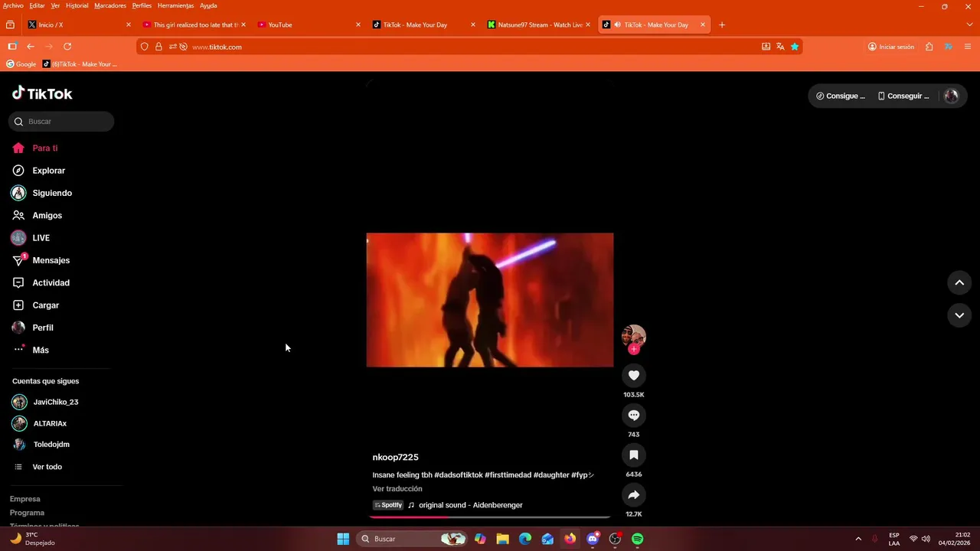The height and width of the screenshot is (551, 980).
Task: Show hidden system tray icons
Action: click(x=858, y=539)
